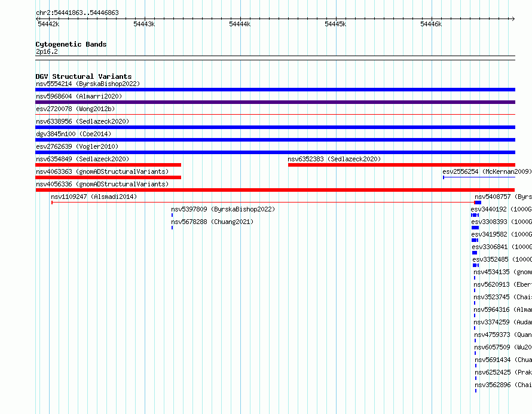This screenshot has width=532, height=414.
Task: Select the blue bar under esv2762639
Action: pos(275,152)
